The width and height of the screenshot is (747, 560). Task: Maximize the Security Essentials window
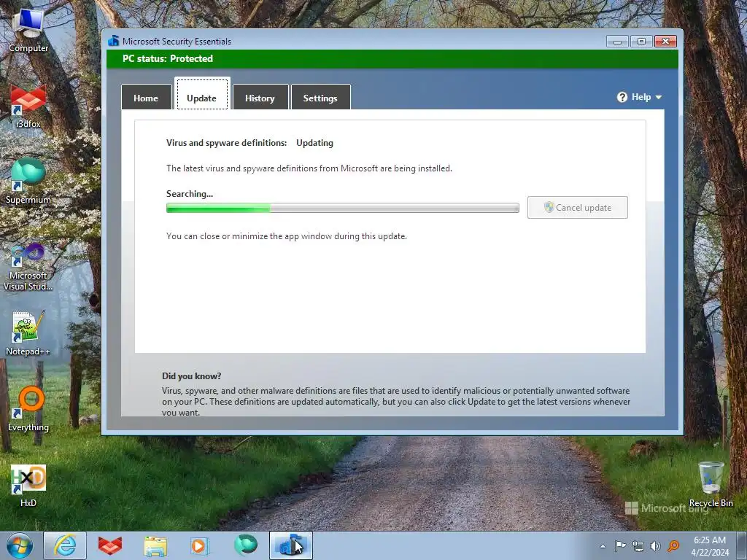tap(641, 42)
